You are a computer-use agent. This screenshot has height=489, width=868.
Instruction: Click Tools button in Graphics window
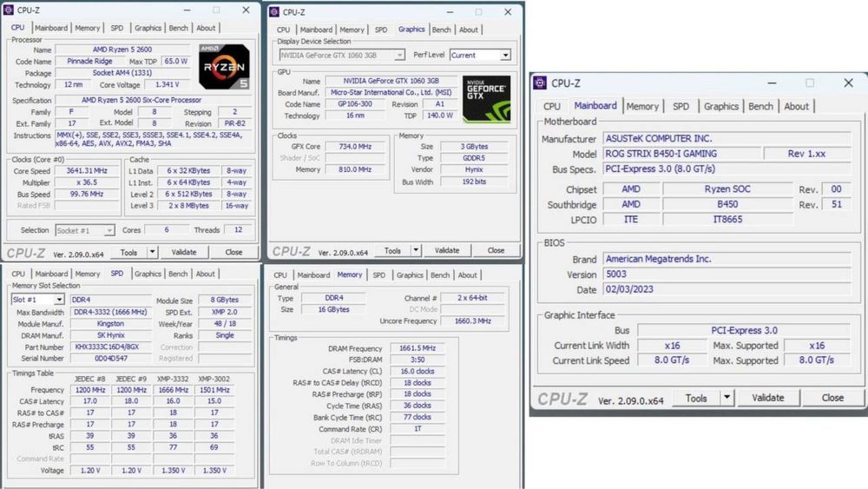coord(392,250)
